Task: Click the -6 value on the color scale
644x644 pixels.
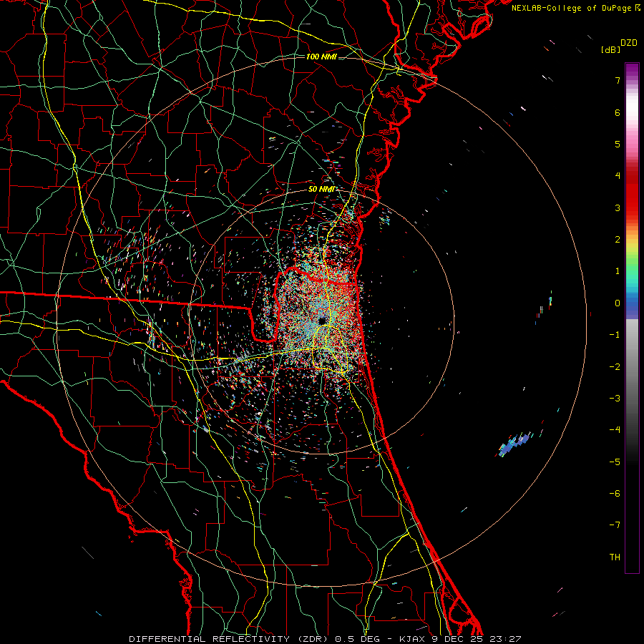Action: (615, 494)
